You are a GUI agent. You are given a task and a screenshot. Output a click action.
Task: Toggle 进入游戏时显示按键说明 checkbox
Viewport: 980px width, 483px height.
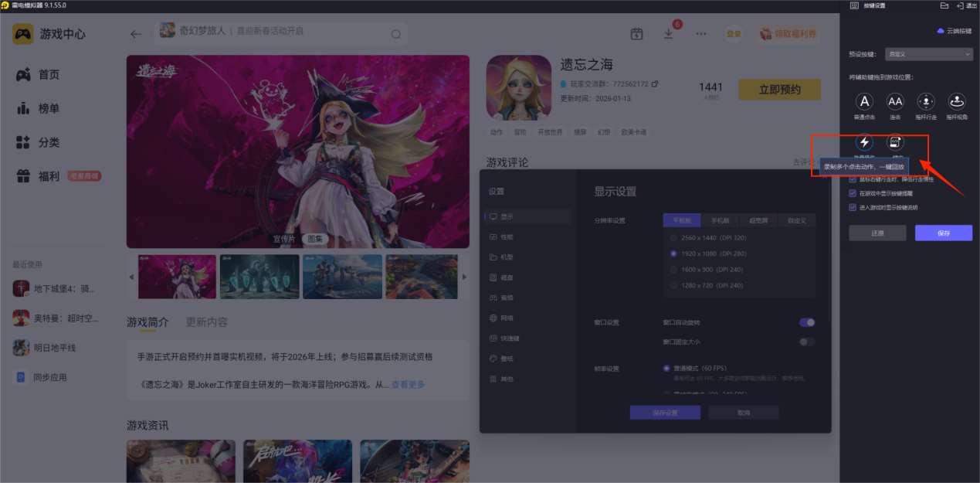click(853, 207)
